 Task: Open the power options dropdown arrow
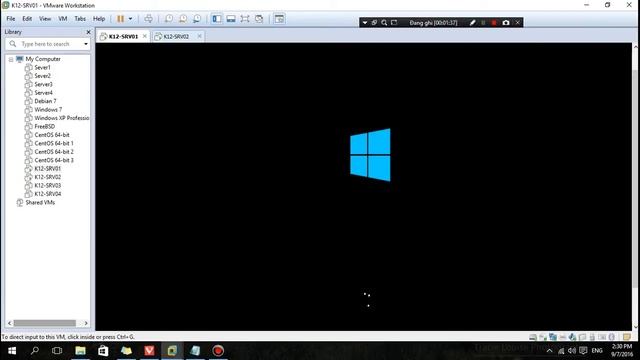(131, 19)
